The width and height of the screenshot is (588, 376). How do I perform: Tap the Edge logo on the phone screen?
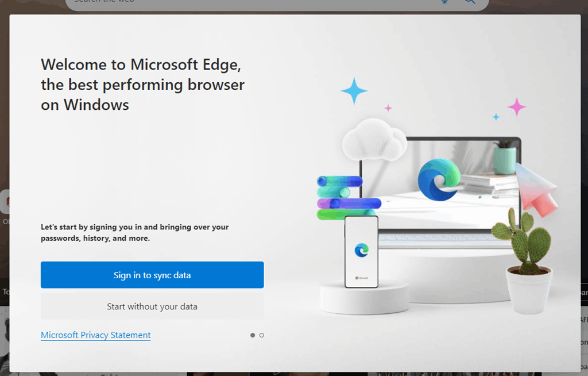pos(361,250)
